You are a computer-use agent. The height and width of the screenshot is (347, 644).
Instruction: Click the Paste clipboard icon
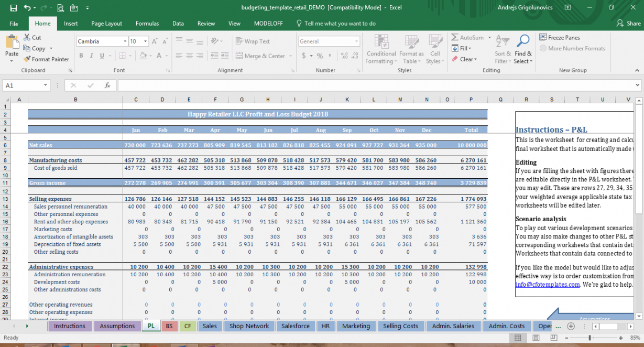[x=12, y=42]
